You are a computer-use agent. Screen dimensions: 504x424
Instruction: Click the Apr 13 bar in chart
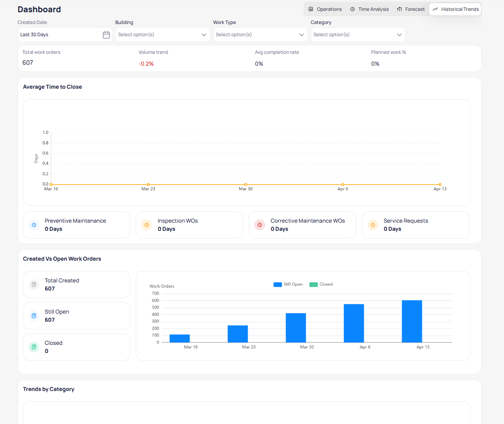pos(412,321)
